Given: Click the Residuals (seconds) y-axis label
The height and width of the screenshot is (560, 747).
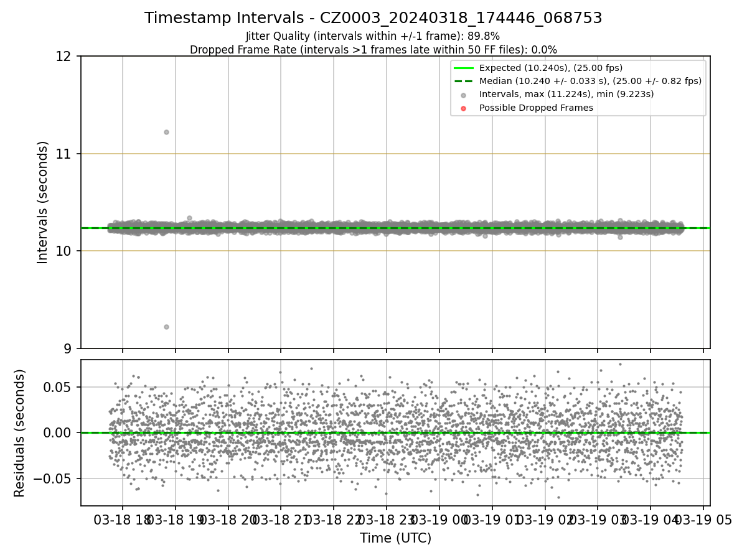Looking at the screenshot, I should click(x=20, y=433).
